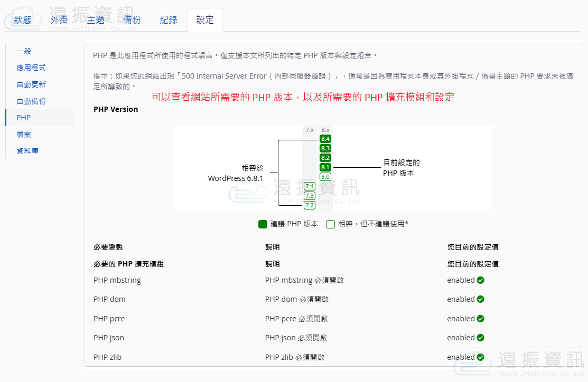This screenshot has width=588, height=382.
Task: Select the PHP 7.2 version badge
Action: (310, 205)
